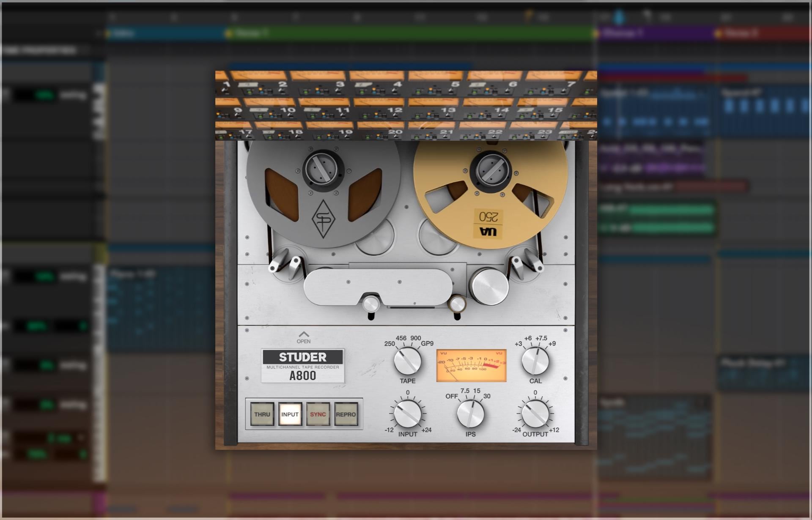Select channel 22 meter module
This screenshot has height=520, width=812.
pyautogui.click(x=483, y=131)
